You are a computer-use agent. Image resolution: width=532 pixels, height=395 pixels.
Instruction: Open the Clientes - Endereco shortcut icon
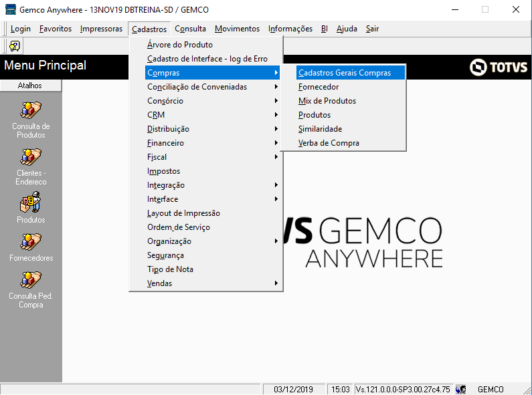pos(31,157)
